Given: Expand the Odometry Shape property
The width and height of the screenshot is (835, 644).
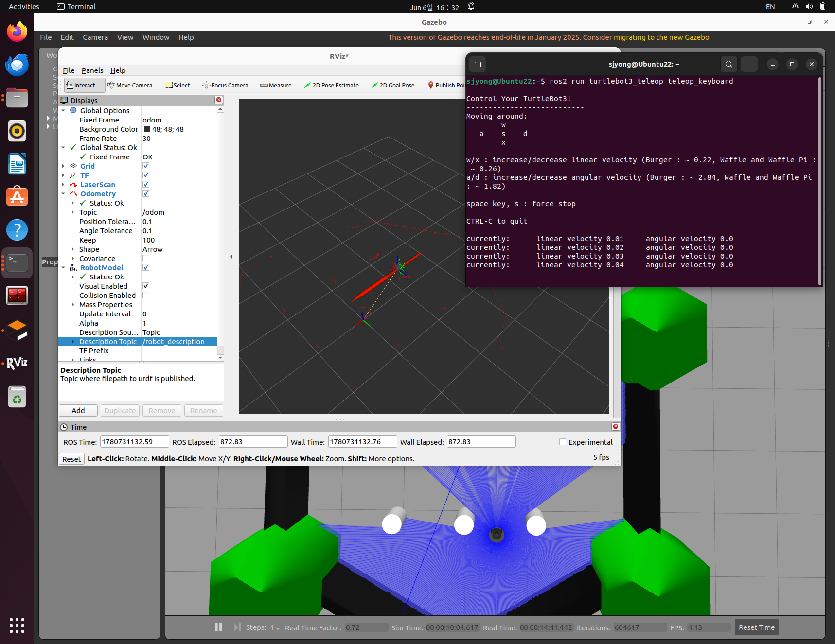Looking at the screenshot, I should point(73,249).
